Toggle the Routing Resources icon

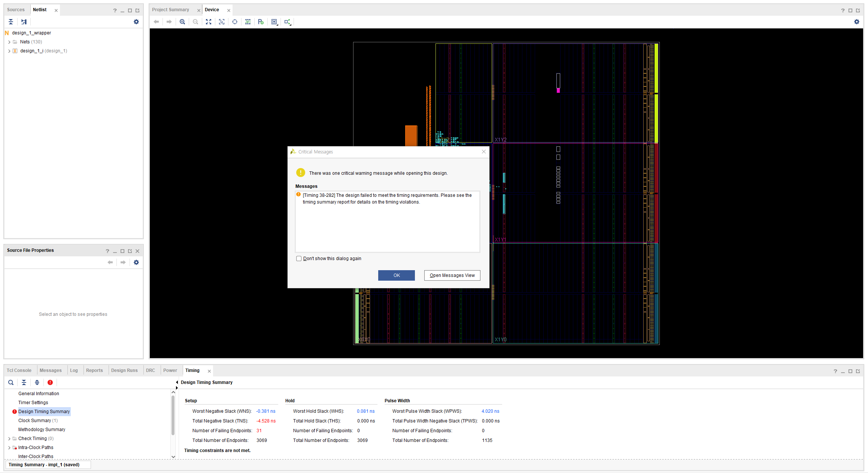[x=248, y=22]
